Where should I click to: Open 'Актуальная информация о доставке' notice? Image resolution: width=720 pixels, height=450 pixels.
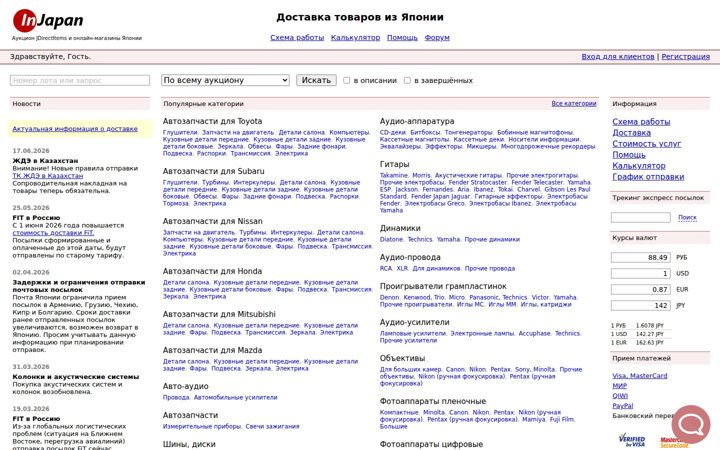75,129
